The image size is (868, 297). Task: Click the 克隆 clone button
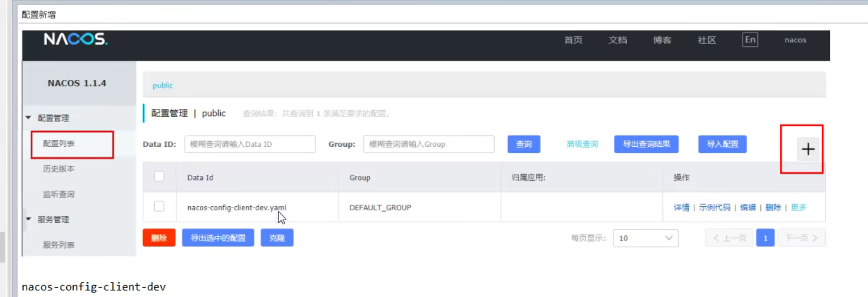(277, 238)
